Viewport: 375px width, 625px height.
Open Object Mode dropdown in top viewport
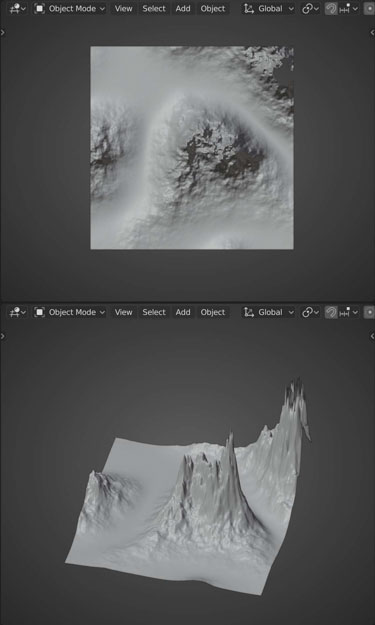[70, 8]
